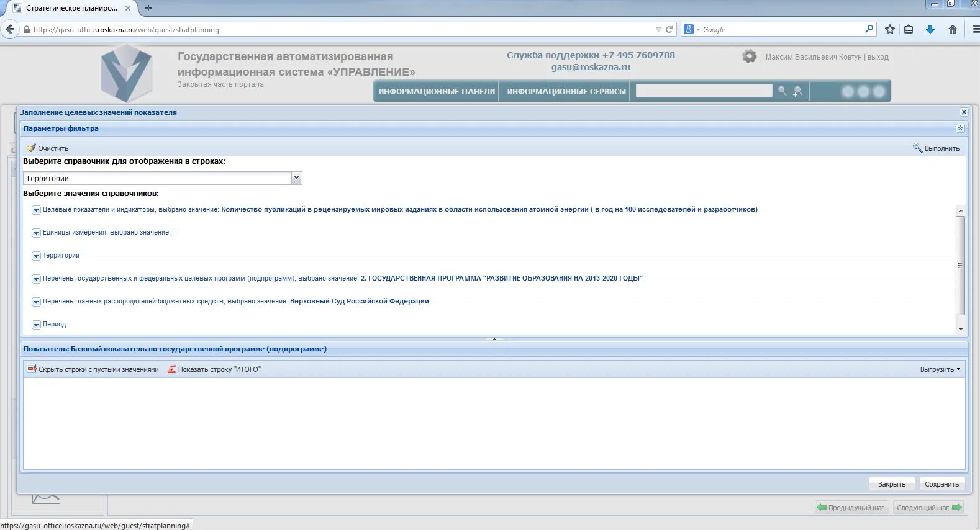Screen dimensions: 980x530
Task: Open ИНФОРМАЦИОННЫЕ ПАНЕЛИ menu
Action: point(437,91)
